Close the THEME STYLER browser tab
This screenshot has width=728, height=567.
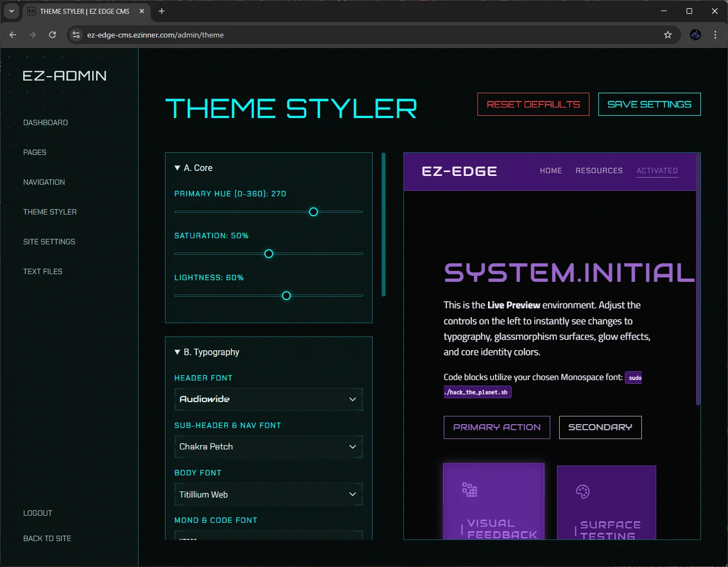pyautogui.click(x=142, y=11)
